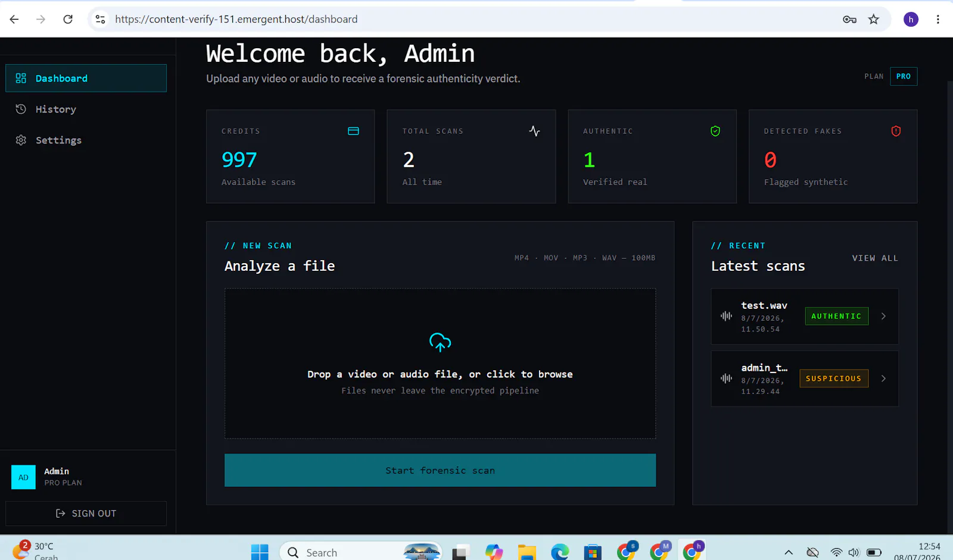The image size is (953, 560).
Task: Click the cloud upload icon in drop zone
Action: tap(440, 342)
